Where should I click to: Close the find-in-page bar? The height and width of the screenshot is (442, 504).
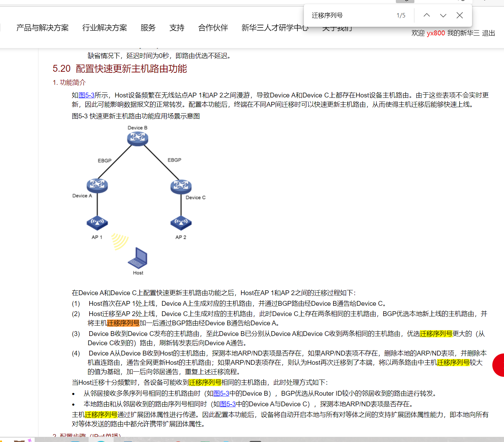pos(460,15)
